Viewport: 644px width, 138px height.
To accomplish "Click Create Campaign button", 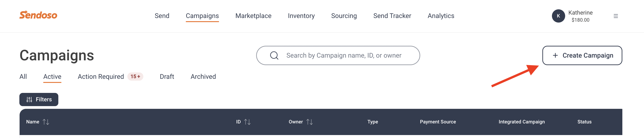I will pos(582,56).
